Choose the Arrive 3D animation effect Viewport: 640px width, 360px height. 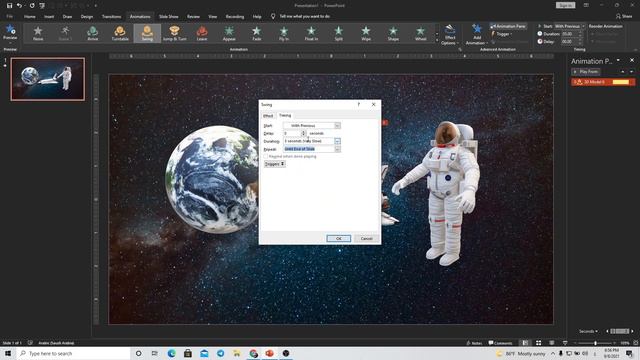[x=93, y=33]
